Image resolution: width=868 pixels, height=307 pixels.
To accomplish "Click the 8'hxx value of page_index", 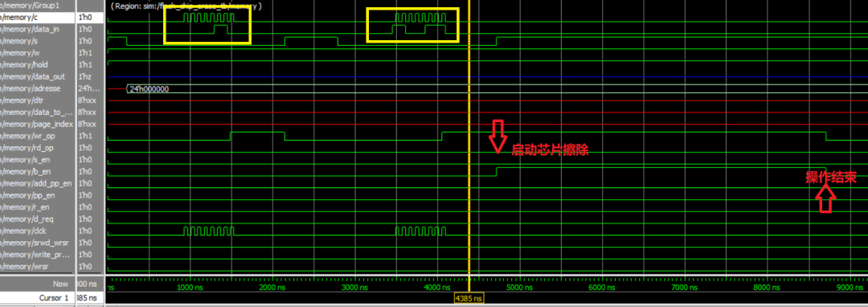I will (x=88, y=124).
